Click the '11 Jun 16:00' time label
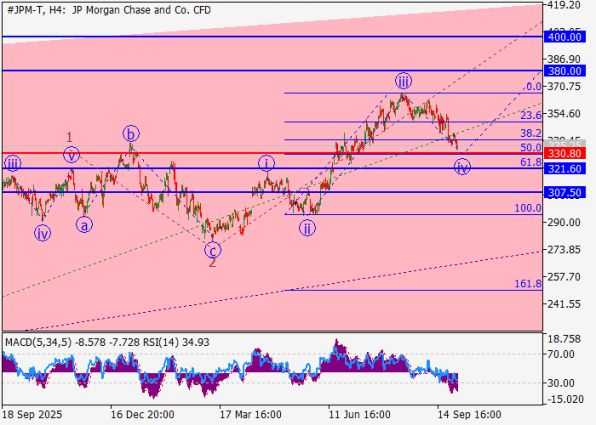The width and height of the screenshot is (596, 425). pyautogui.click(x=360, y=415)
